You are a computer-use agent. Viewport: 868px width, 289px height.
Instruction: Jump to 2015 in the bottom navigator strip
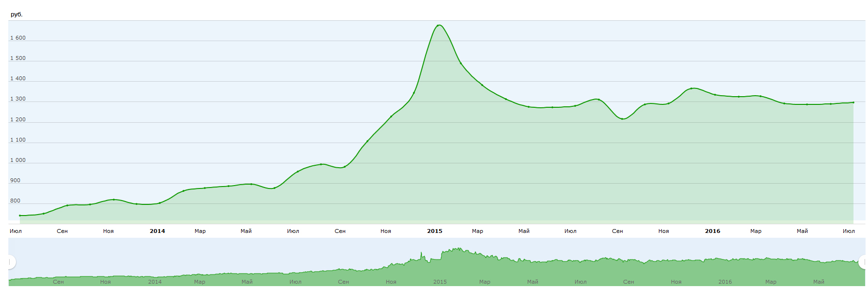coord(440,282)
